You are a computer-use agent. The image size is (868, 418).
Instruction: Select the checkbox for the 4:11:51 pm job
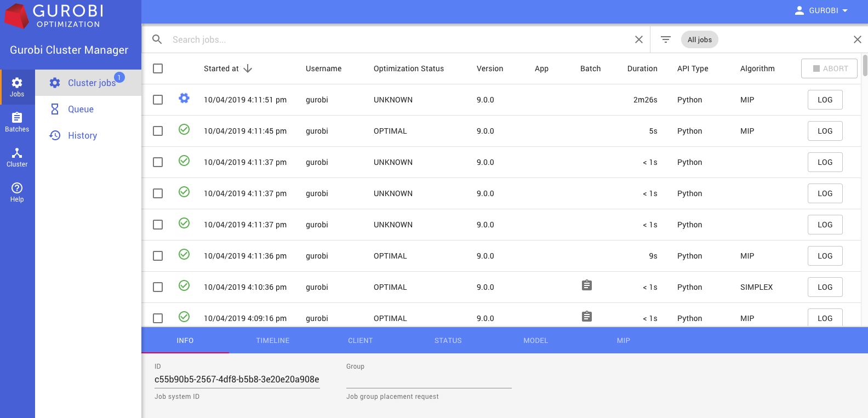[x=158, y=100]
